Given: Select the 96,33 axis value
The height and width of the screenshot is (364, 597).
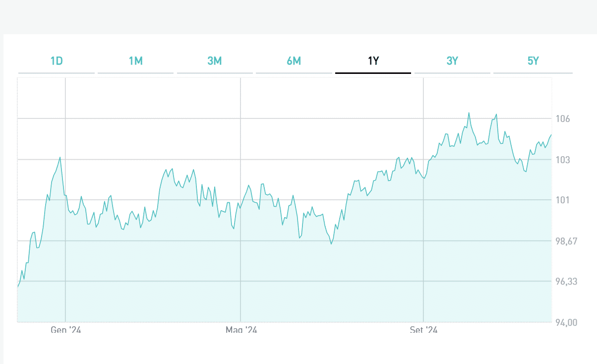Looking at the screenshot, I should click(x=566, y=282).
